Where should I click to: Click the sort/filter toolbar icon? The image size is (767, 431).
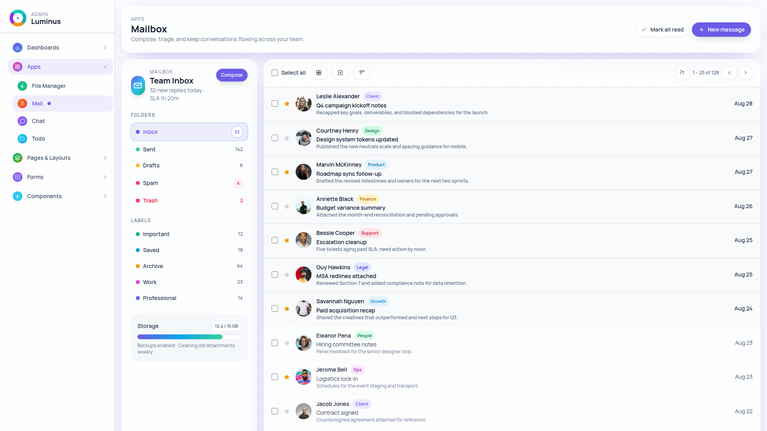[x=362, y=73]
